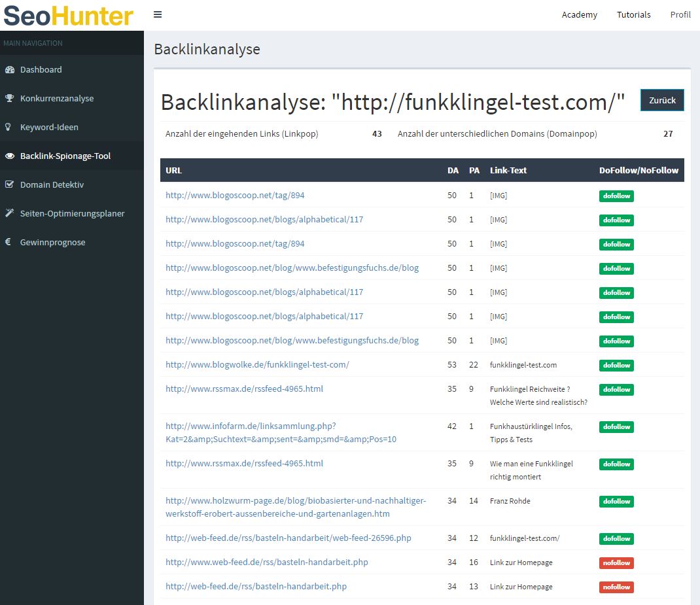Open the web-feed-26596.php link
The height and width of the screenshot is (605, 700).
click(x=289, y=538)
